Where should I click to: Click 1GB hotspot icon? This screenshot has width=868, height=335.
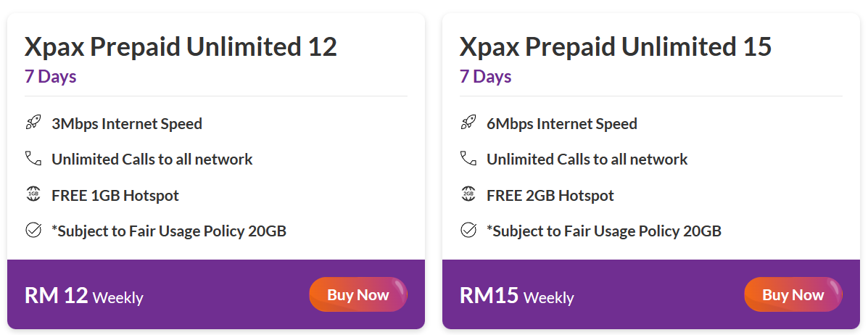click(33, 194)
